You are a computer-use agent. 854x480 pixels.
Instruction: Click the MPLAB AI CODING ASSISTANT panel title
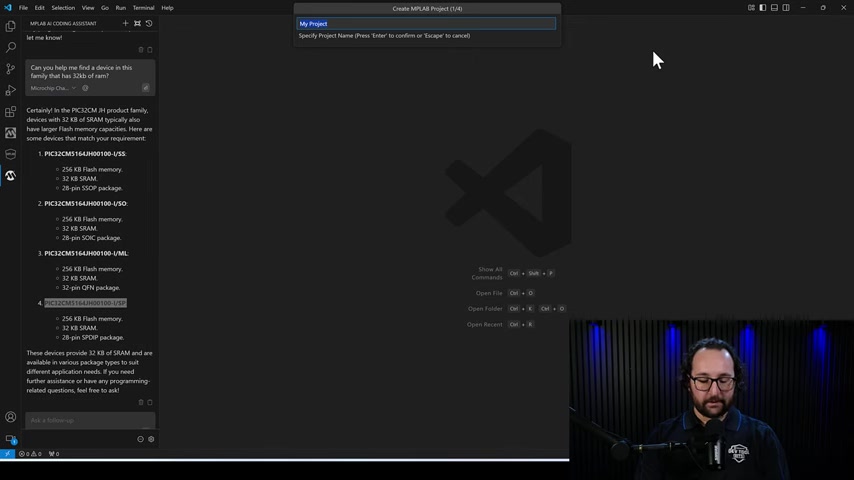pos(63,23)
